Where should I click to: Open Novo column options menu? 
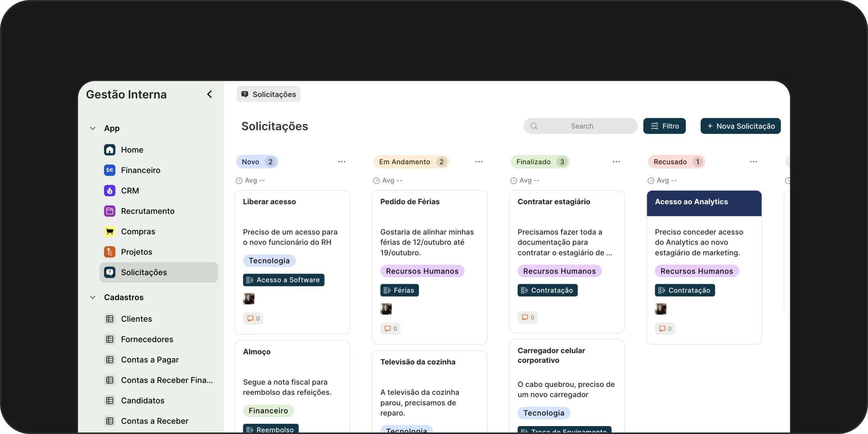(x=342, y=162)
